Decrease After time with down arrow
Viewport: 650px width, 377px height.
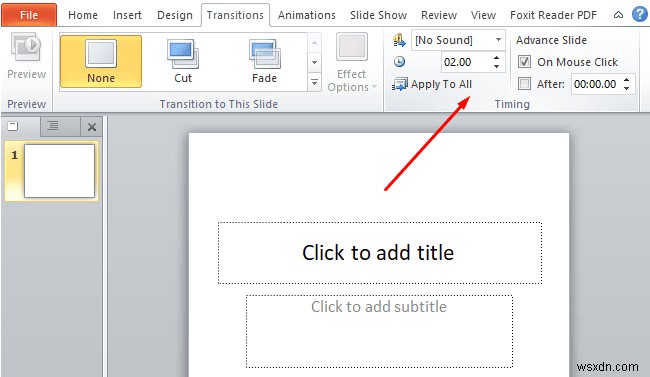click(626, 88)
